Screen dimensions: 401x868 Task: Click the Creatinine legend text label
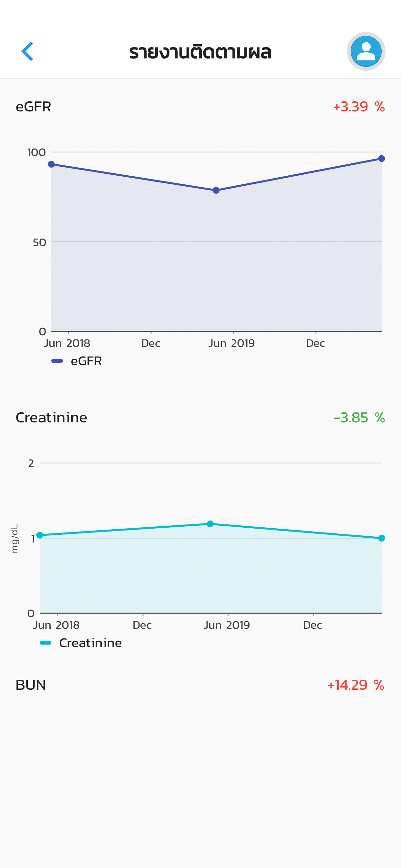(x=90, y=643)
